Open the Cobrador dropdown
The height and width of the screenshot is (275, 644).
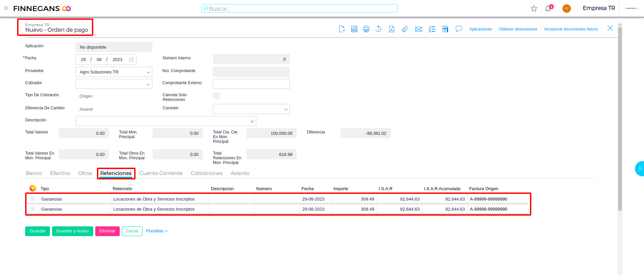[x=148, y=84]
